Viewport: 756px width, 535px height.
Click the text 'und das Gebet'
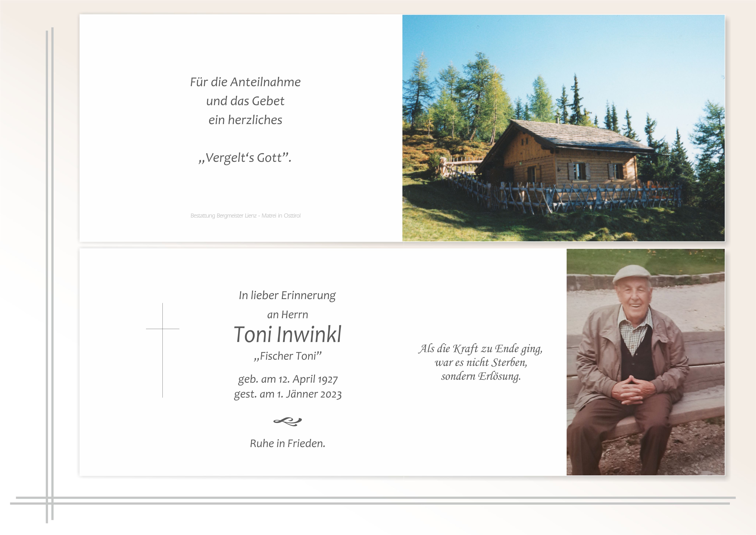coord(245,101)
